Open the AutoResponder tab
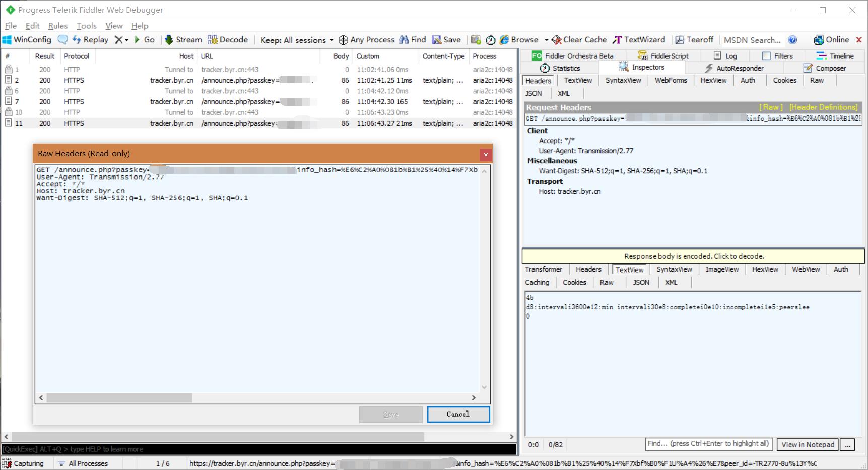Viewport: 868px width, 470px height. pos(734,68)
